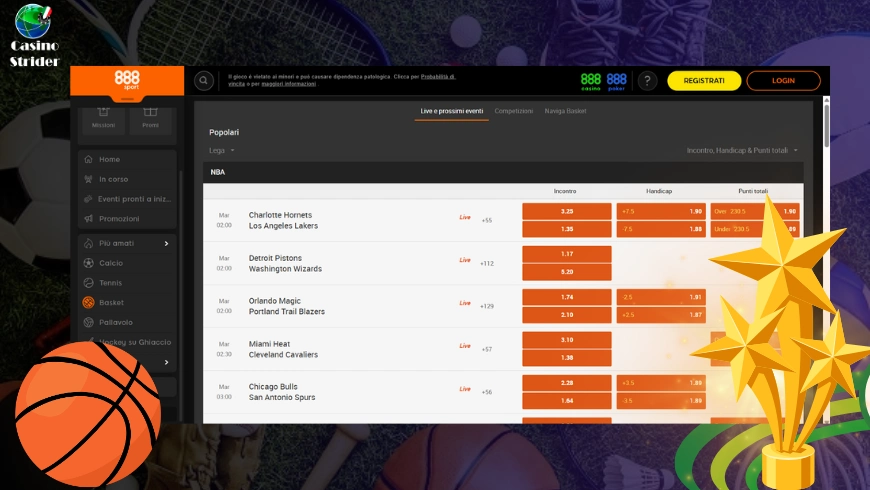The image size is (870, 490).
Task: Bet San Antonio Spurs at 1.64
Action: tap(566, 401)
